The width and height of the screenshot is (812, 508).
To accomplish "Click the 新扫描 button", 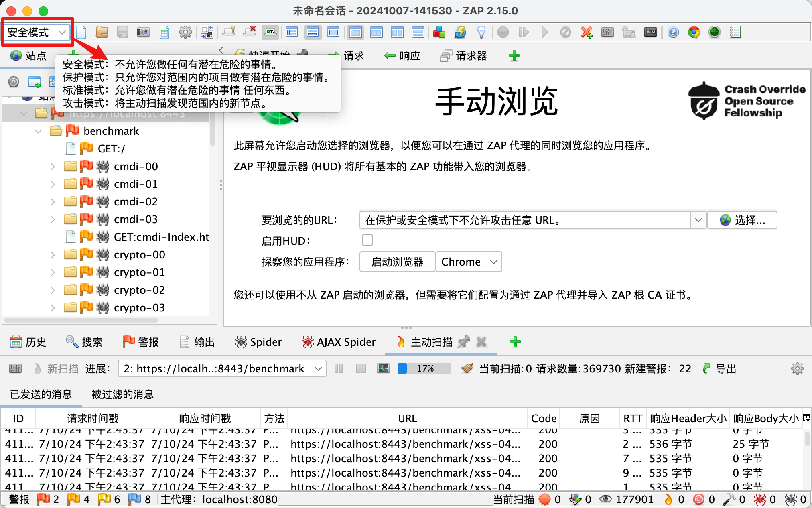I will (x=56, y=368).
